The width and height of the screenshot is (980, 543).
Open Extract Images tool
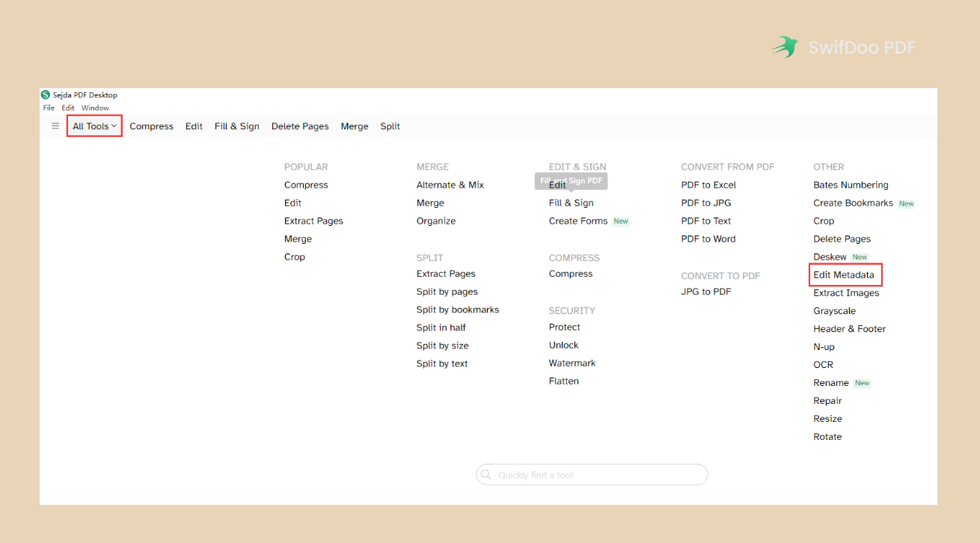(x=846, y=292)
